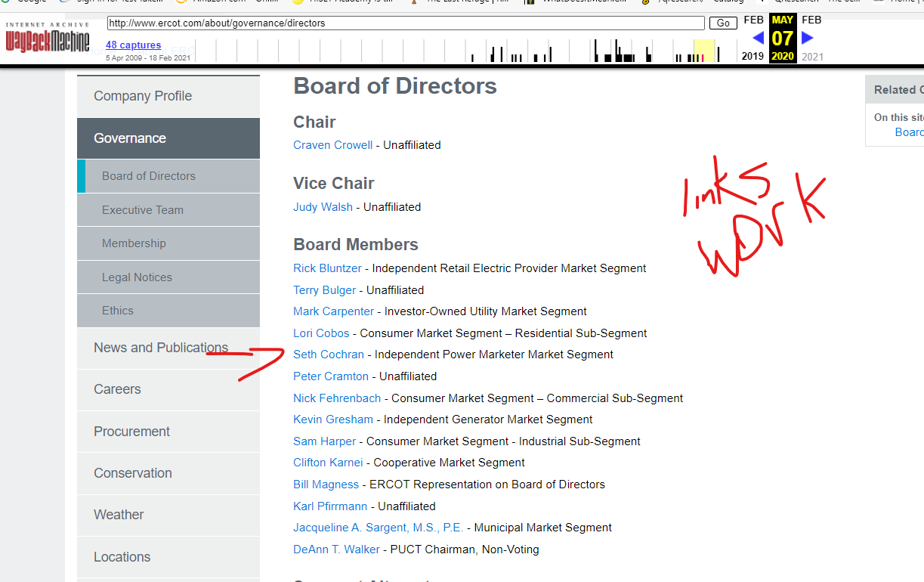Click 'Independent Retail Electric Provider Market Segment' text

[x=509, y=268]
